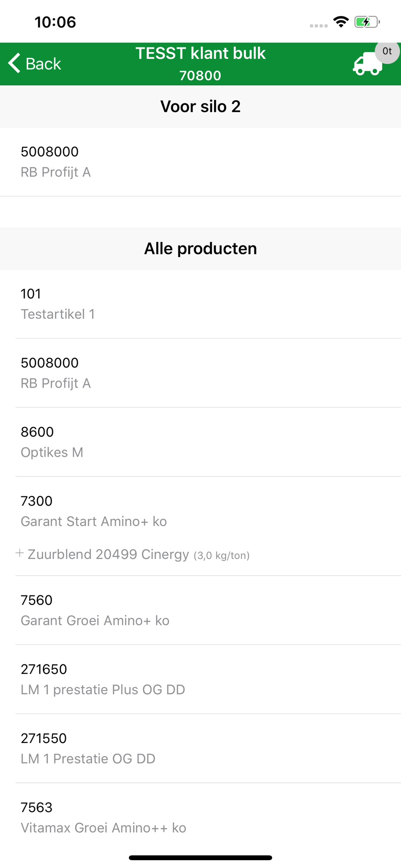Select 271550 LM 1 Prestatie OG DD
Image resolution: width=401 pixels, height=868 pixels.
200,748
